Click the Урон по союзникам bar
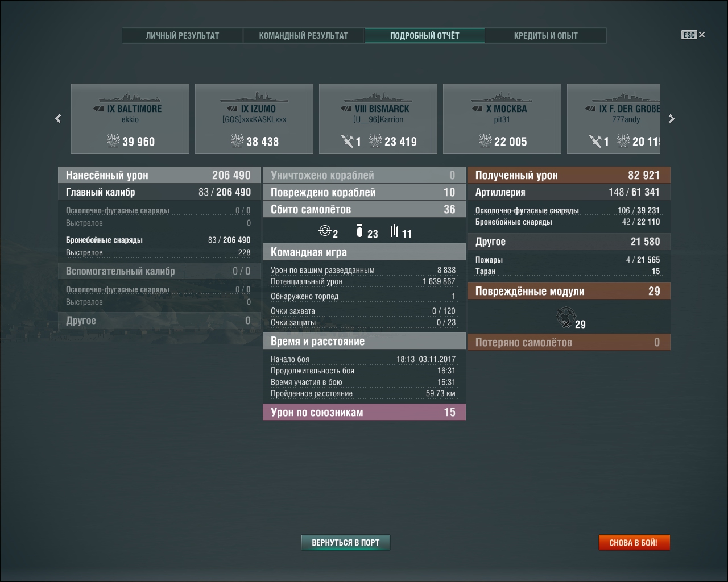 [x=364, y=412]
